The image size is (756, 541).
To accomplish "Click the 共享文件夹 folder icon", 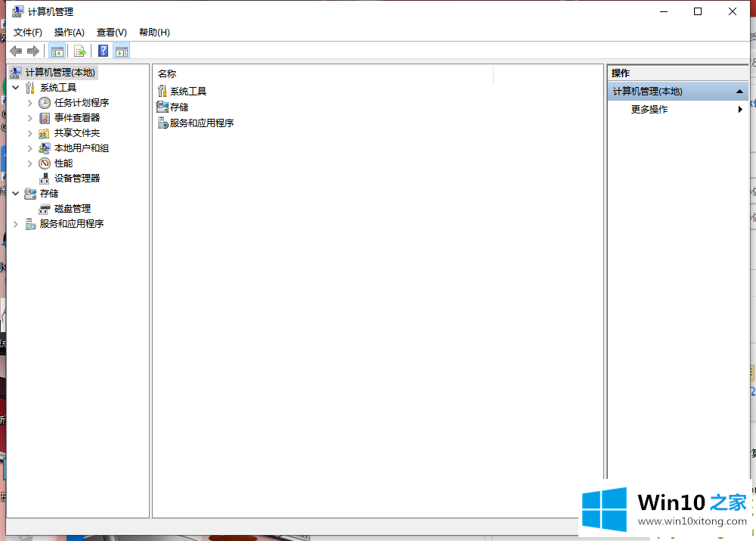I will tap(44, 133).
